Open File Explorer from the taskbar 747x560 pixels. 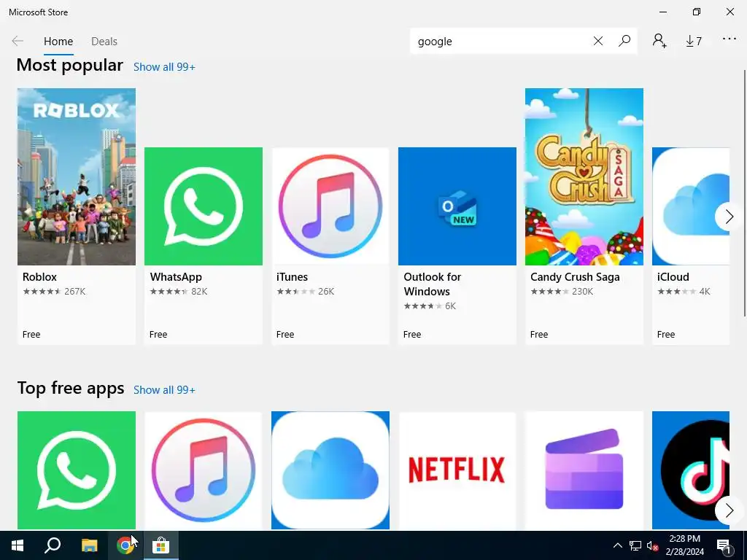(x=89, y=545)
